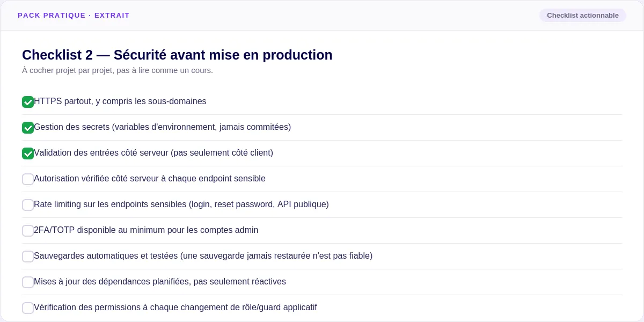
Task: Uncheck Validation des entrées côté serveur checkbox
Action: pyautogui.click(x=28, y=153)
